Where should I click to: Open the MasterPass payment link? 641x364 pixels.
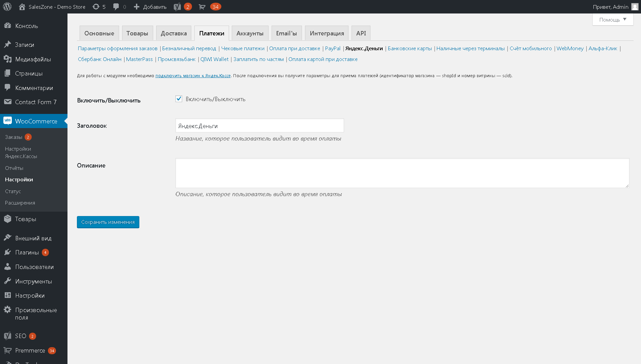tap(139, 59)
